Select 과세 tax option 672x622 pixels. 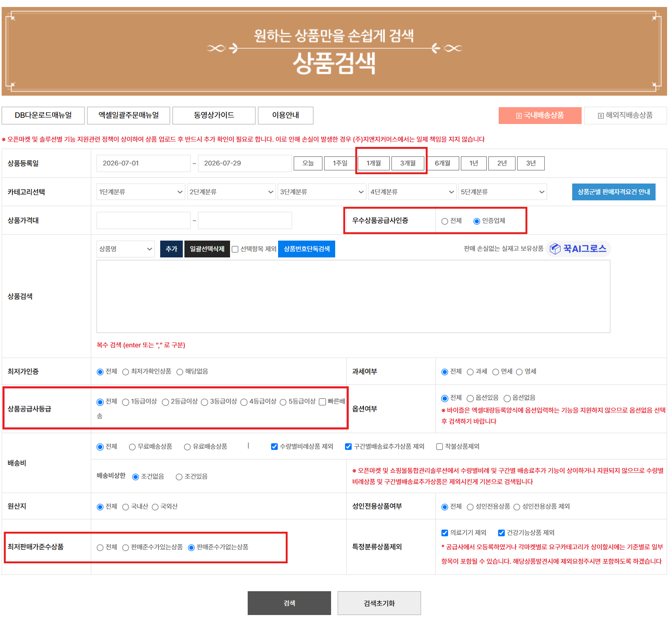coord(470,372)
